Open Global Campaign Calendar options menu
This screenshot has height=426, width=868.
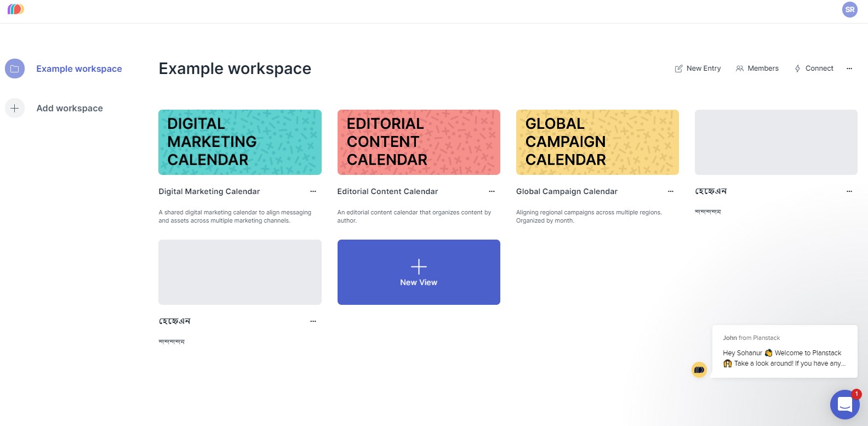coord(670,191)
